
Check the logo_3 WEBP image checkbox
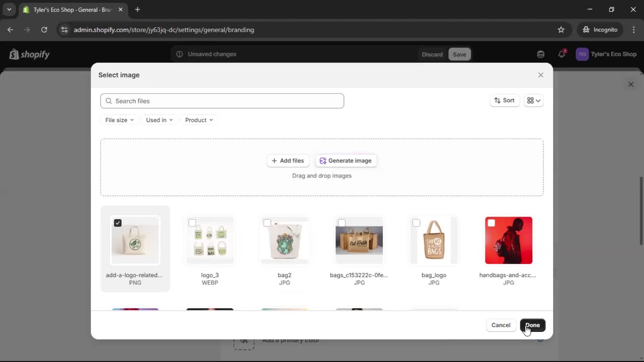(x=192, y=223)
